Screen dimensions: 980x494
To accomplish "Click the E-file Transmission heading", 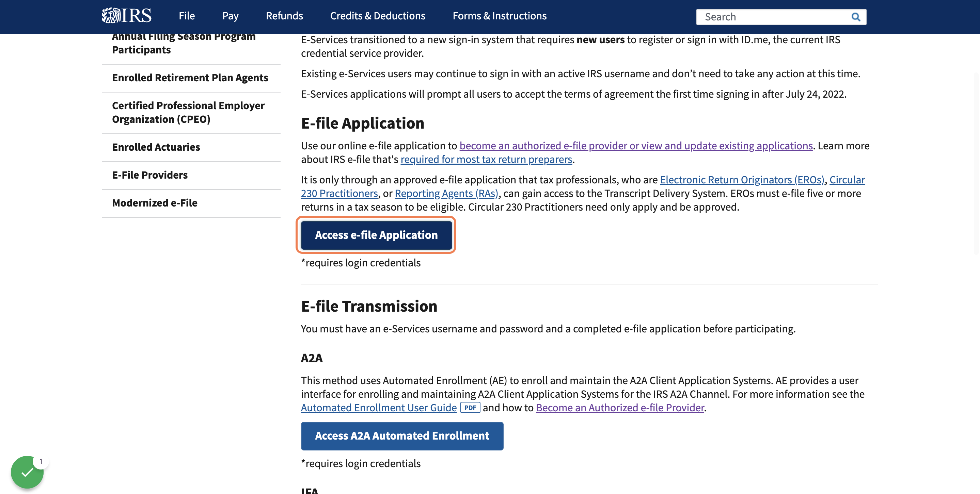I will 369,306.
